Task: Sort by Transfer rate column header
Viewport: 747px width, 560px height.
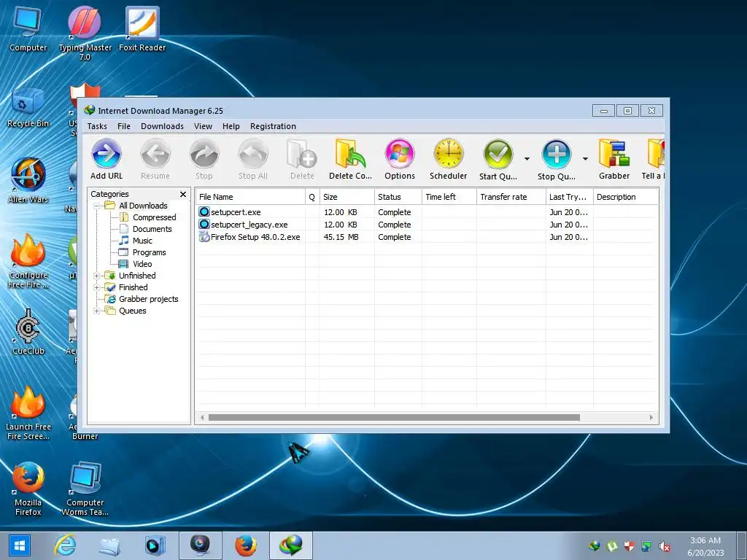Action: (511, 197)
